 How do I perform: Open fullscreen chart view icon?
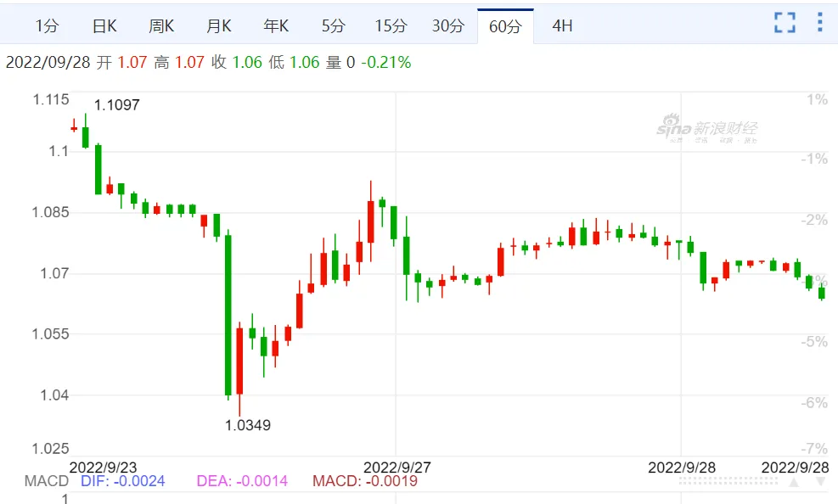(785, 22)
